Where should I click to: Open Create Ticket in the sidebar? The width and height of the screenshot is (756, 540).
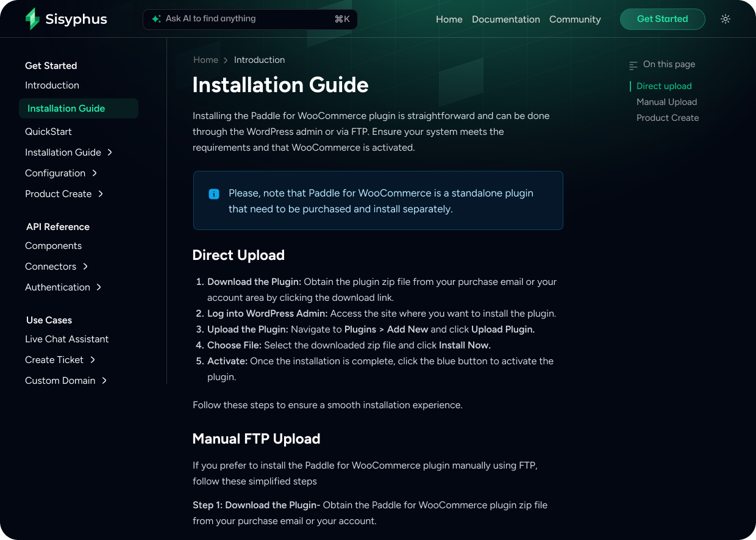tap(54, 360)
